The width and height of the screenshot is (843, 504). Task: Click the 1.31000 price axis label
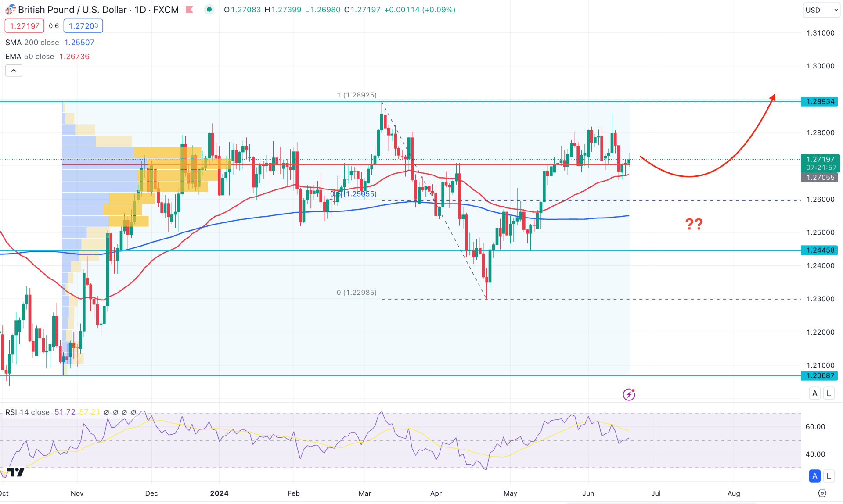820,33
